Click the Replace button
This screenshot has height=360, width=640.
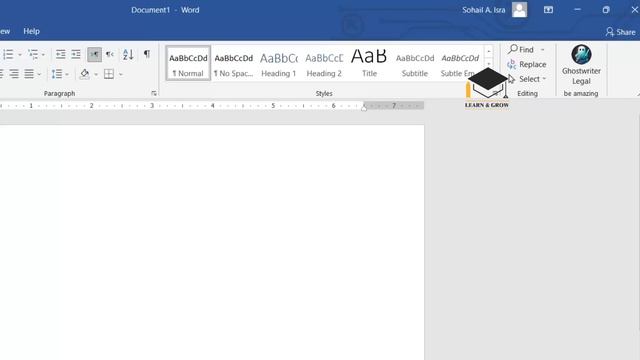click(x=527, y=64)
